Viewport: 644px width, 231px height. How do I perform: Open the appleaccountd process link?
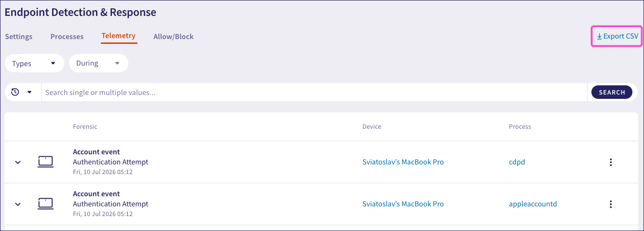[533, 204]
